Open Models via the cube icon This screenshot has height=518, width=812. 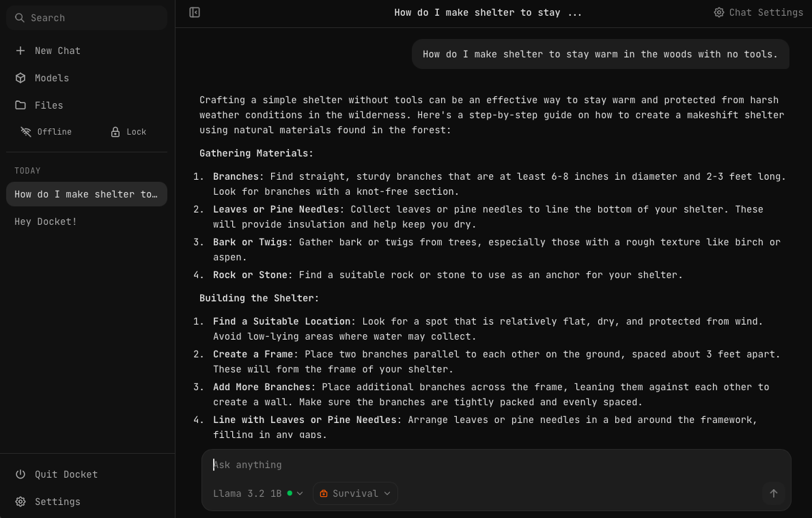tap(20, 78)
